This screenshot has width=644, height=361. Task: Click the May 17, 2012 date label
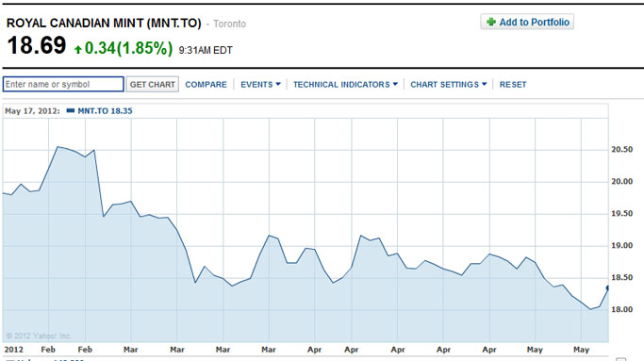pyautogui.click(x=32, y=111)
